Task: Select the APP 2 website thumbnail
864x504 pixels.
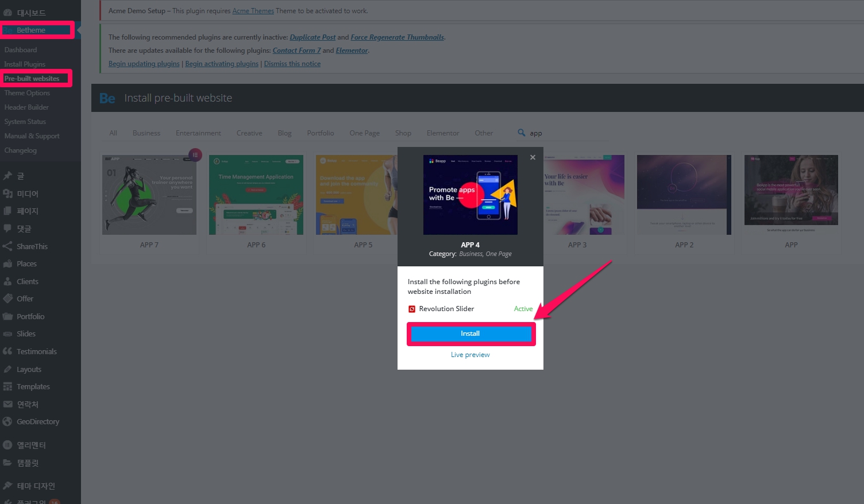Action: 684,195
